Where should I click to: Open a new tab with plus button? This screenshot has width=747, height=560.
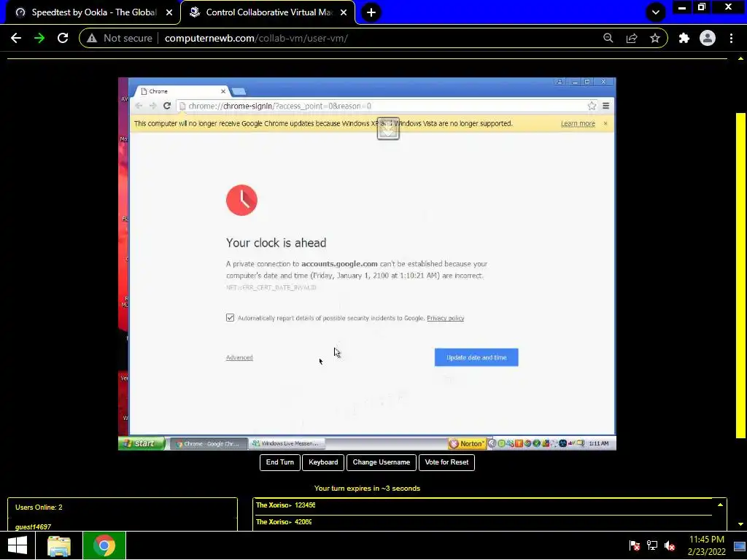(x=371, y=12)
